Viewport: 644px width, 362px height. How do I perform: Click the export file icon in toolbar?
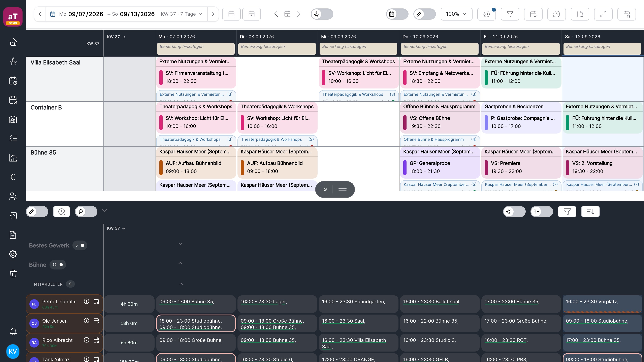(x=580, y=14)
